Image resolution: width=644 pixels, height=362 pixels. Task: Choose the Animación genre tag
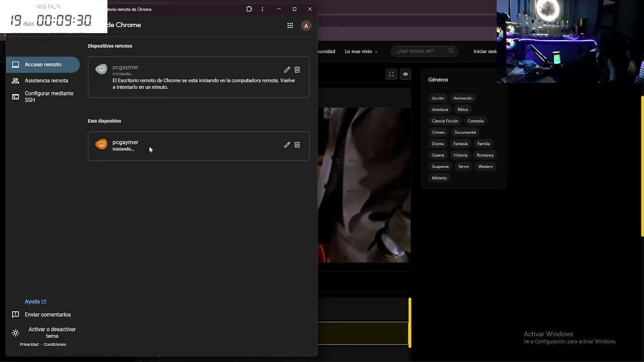(463, 98)
